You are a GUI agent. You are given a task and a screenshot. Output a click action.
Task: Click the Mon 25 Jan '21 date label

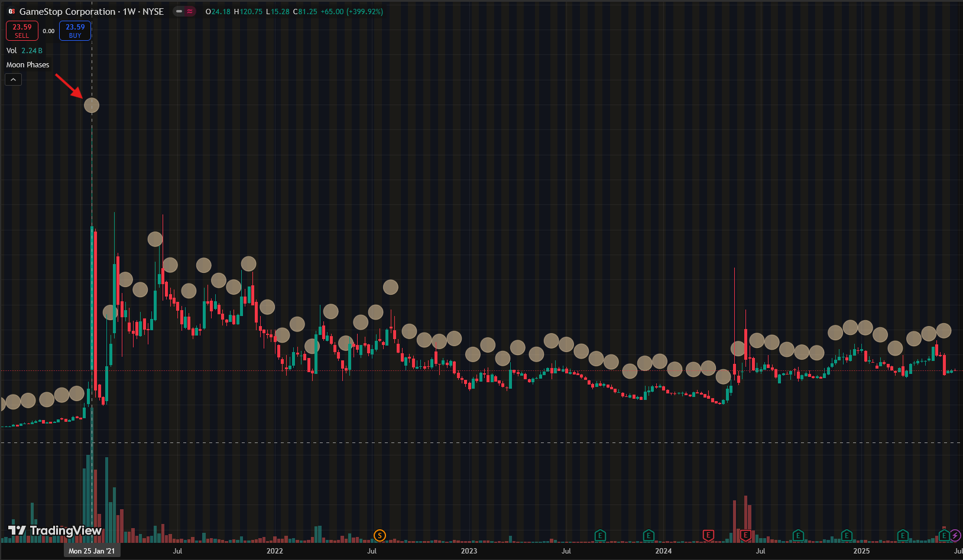coord(92,551)
